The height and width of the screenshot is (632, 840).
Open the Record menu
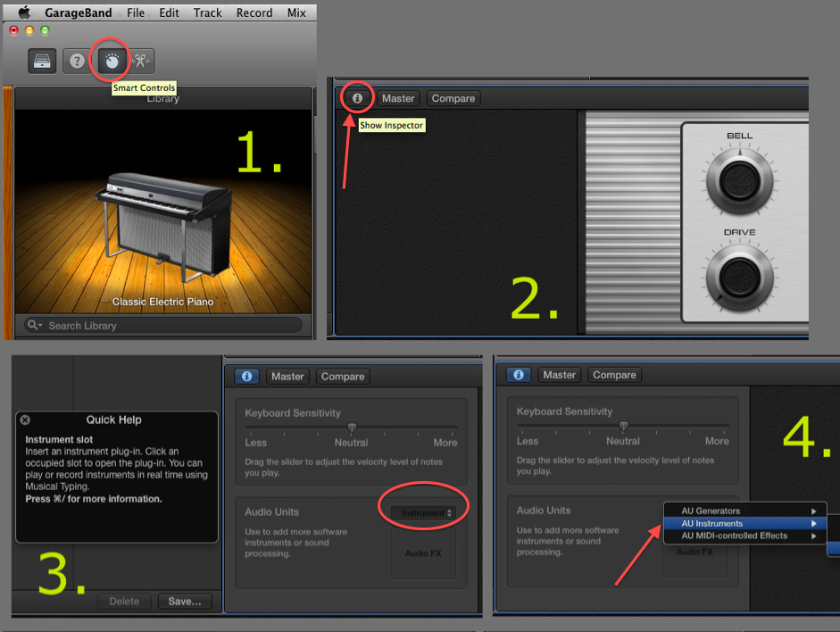254,12
